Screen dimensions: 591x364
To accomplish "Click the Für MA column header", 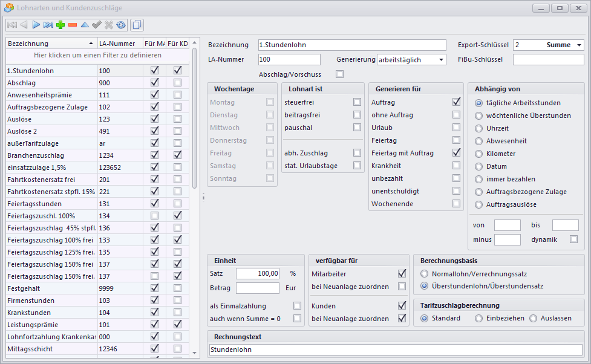I will (154, 44).
